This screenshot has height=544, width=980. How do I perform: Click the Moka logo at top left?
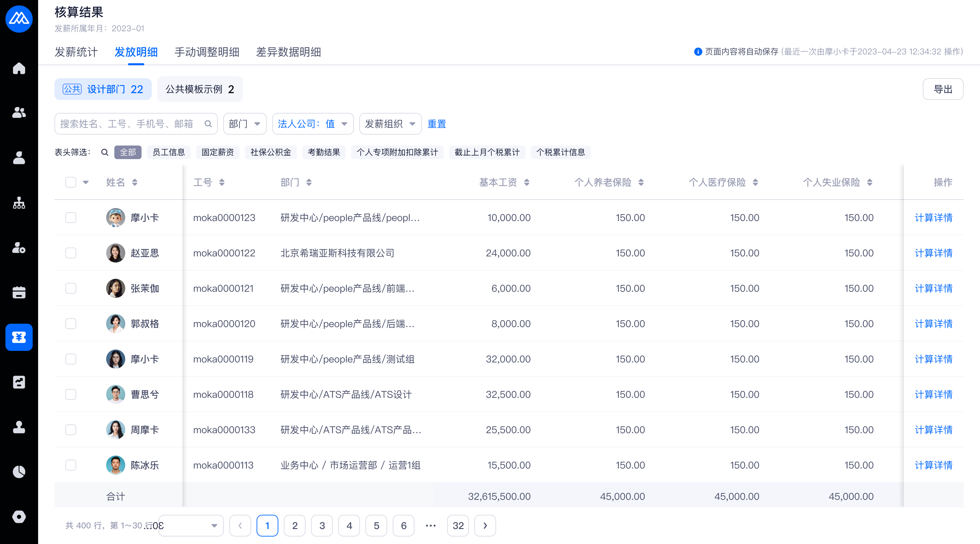tap(19, 19)
